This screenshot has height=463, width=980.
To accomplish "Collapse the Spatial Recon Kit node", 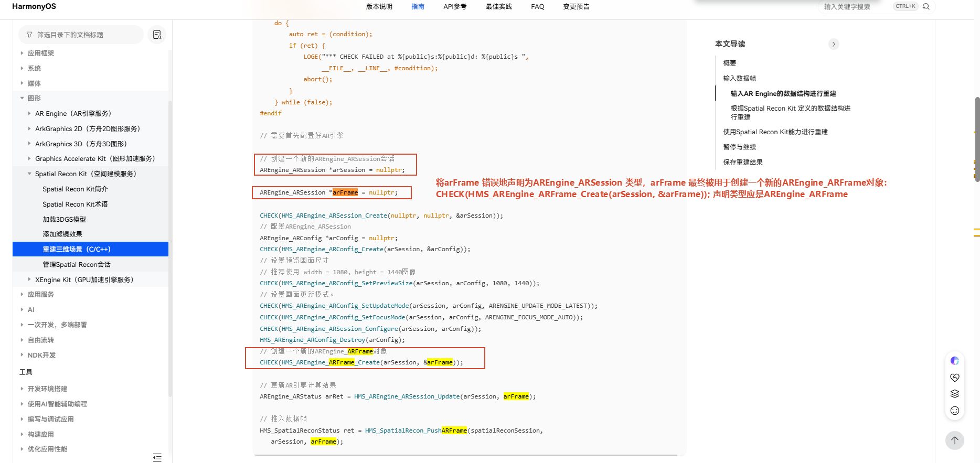I will point(29,174).
